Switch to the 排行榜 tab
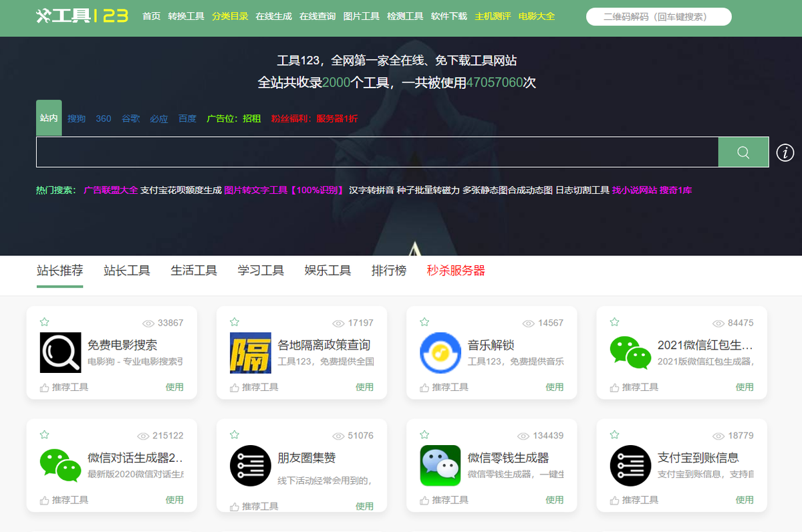802x532 pixels. click(389, 271)
